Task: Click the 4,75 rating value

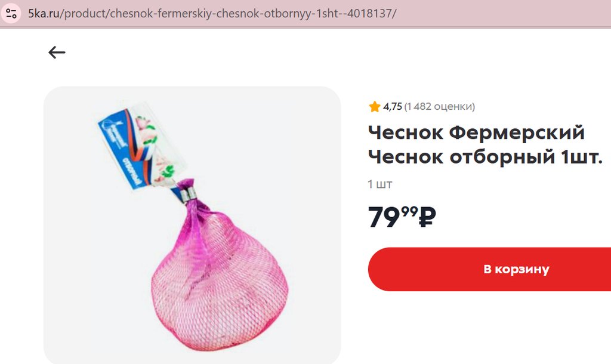Action: 393,106
